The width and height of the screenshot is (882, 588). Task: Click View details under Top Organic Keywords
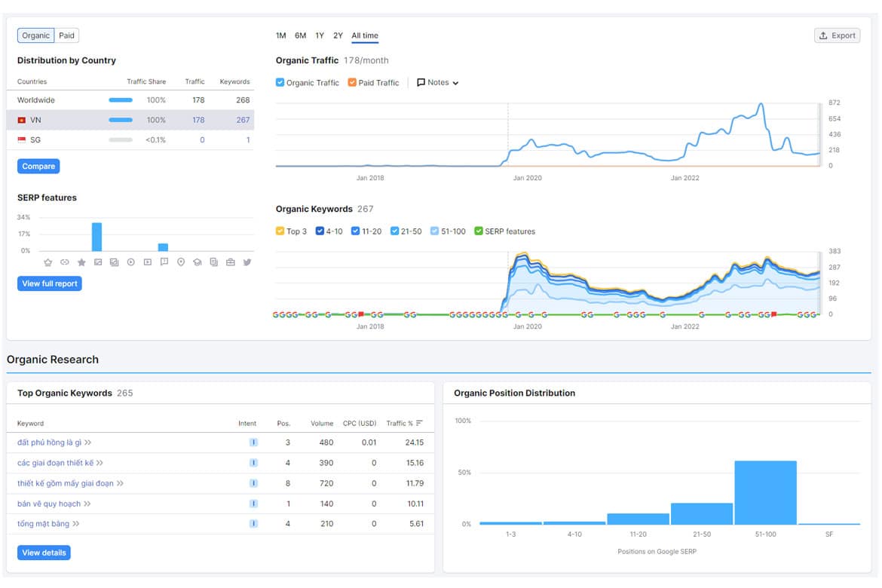coord(44,553)
